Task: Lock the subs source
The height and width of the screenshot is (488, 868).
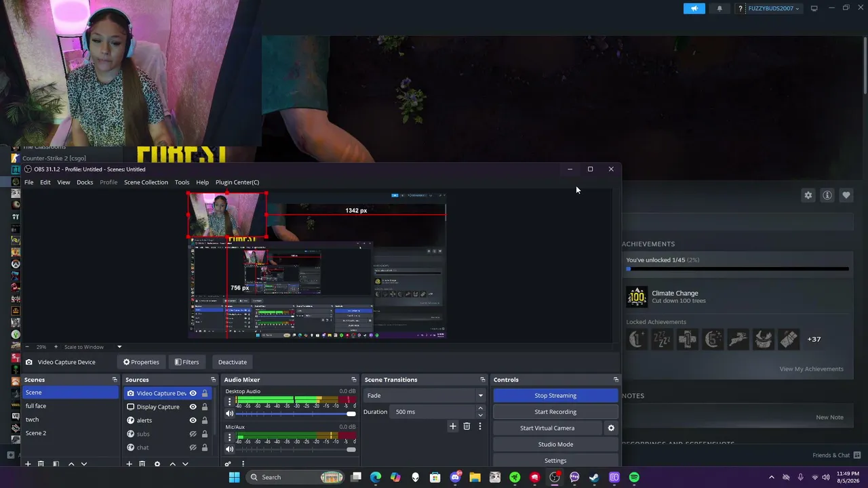Action: [x=204, y=434]
